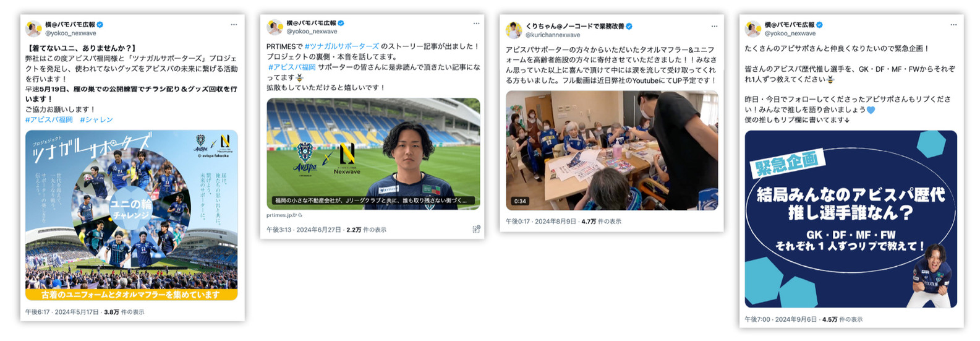980x341 pixels.
Task: Click verified badge on fourth tweet
Action: point(819,25)
